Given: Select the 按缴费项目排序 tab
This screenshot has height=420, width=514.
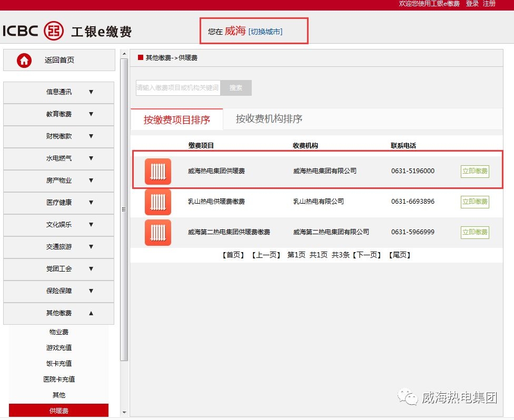Looking at the screenshot, I should click(x=176, y=119).
